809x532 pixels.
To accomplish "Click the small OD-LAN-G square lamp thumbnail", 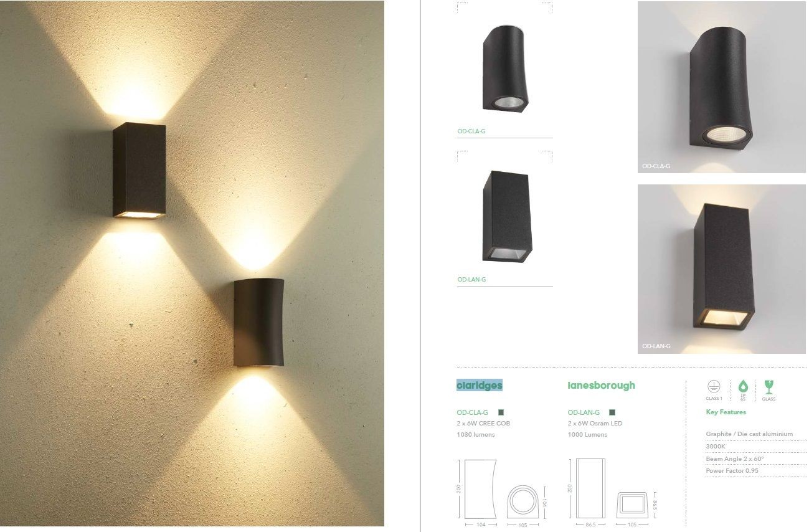I will click(x=507, y=216).
